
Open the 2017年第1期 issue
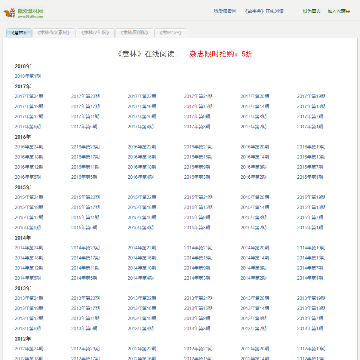[310, 127]
